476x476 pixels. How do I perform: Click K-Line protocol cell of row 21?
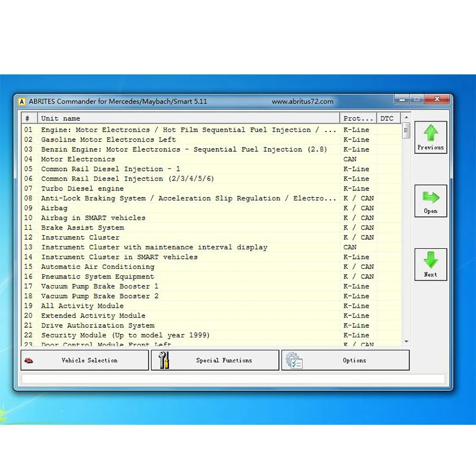(359, 325)
